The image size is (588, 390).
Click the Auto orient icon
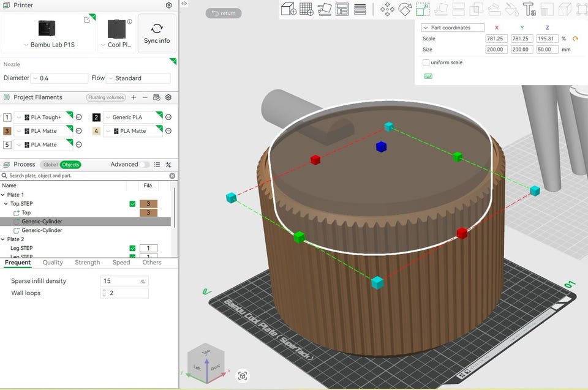325,9
